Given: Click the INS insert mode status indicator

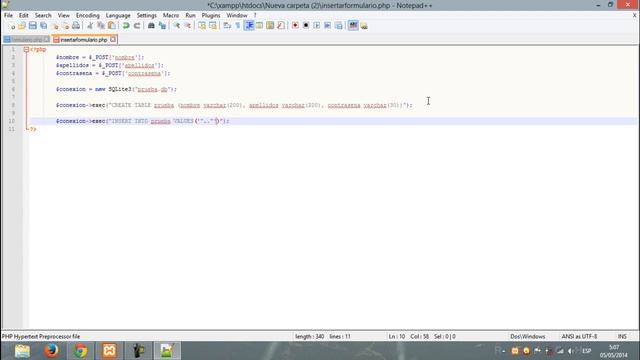Looking at the screenshot, I should pyautogui.click(x=622, y=337).
